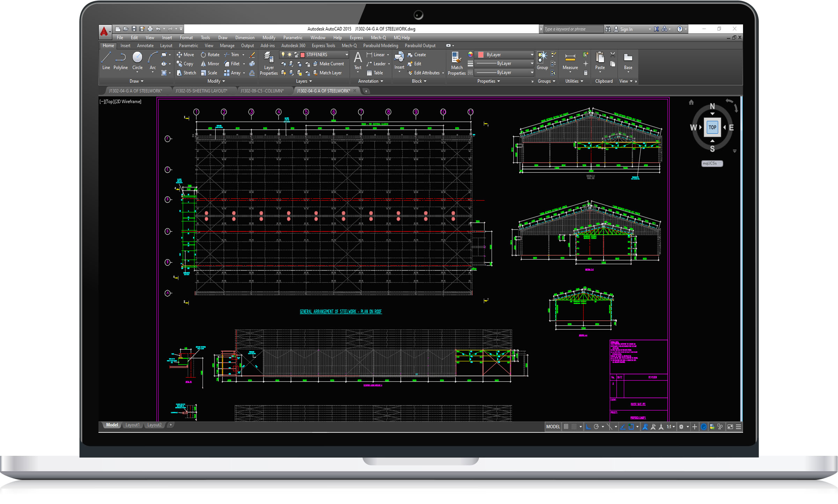Click the Match Properties tool
Screen dimensions: 838x504
point(456,64)
